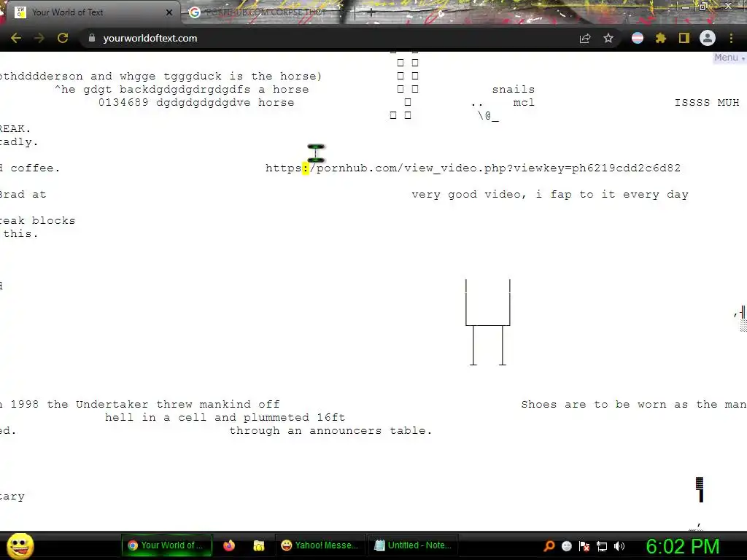Click the text "mcl"

[x=524, y=102]
